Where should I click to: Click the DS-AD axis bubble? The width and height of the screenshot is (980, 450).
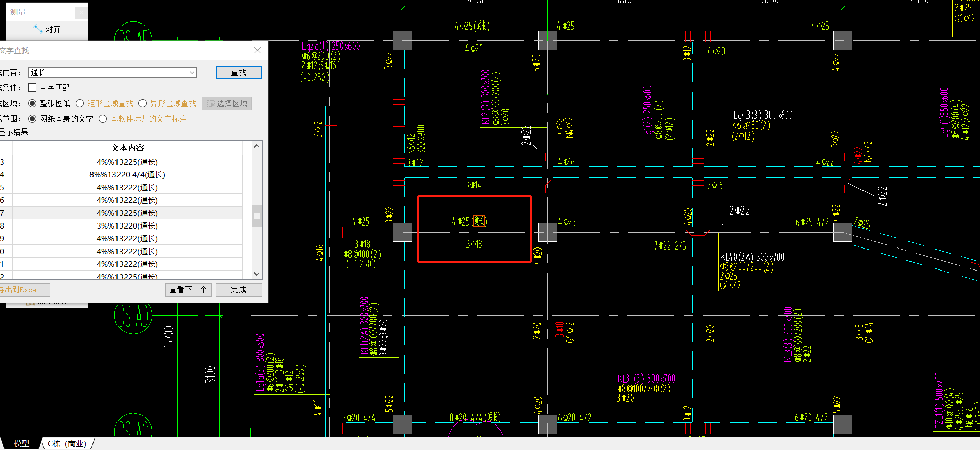coord(133,316)
